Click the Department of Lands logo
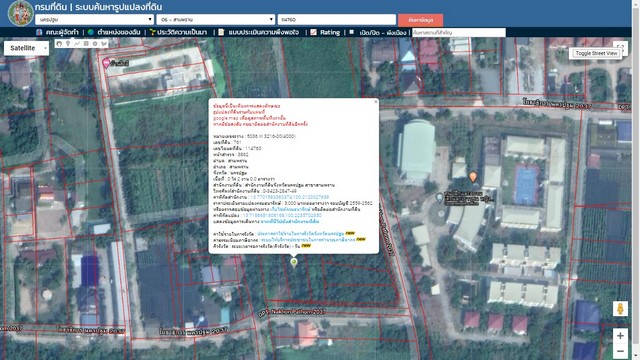The width and height of the screenshot is (640, 360). (20, 13)
